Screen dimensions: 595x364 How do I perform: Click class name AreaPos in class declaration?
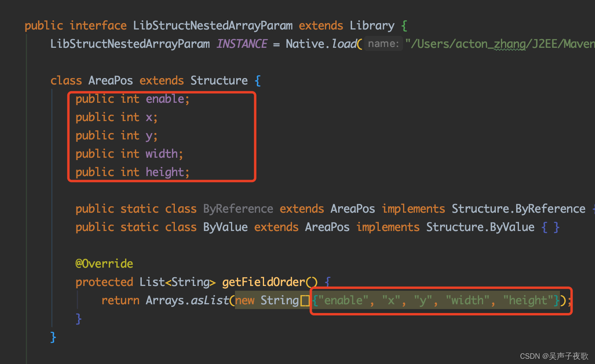point(111,80)
